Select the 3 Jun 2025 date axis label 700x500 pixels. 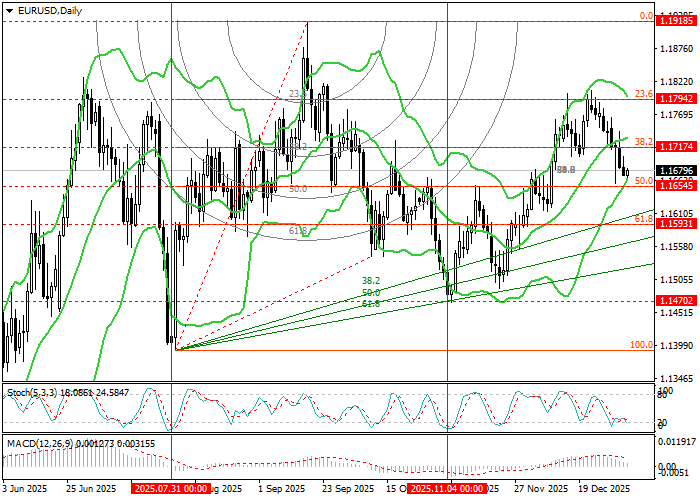pyautogui.click(x=25, y=489)
